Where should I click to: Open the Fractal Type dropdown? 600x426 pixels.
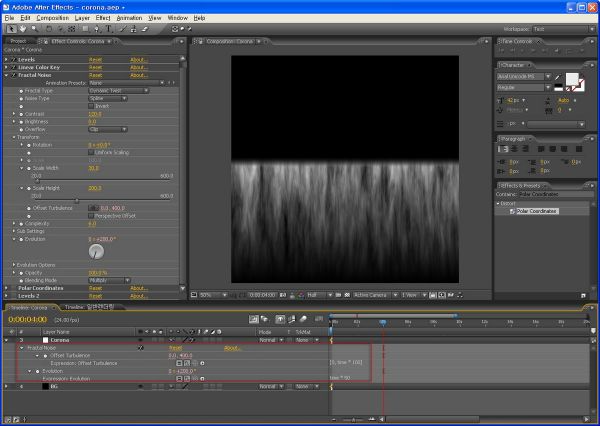pyautogui.click(x=119, y=91)
